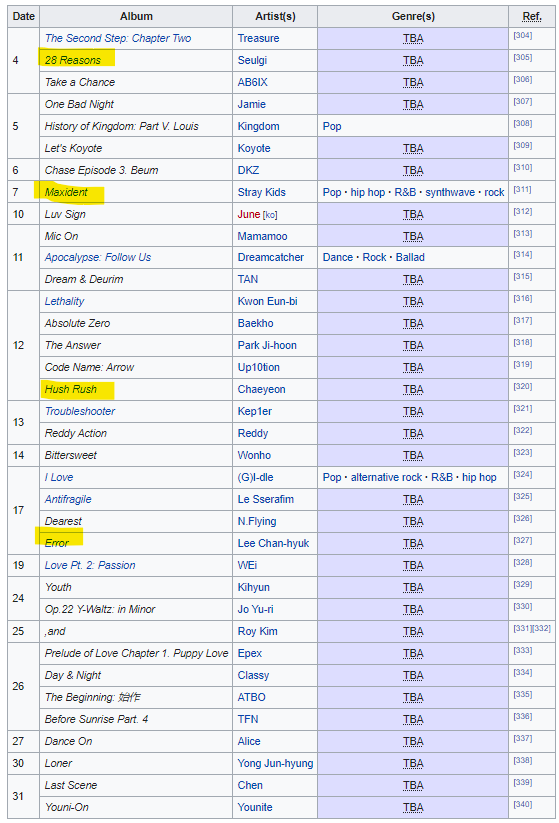Screen dimensions: 559x823
Task: Open The Second Step: Chapter Two album link
Action: [118, 38]
